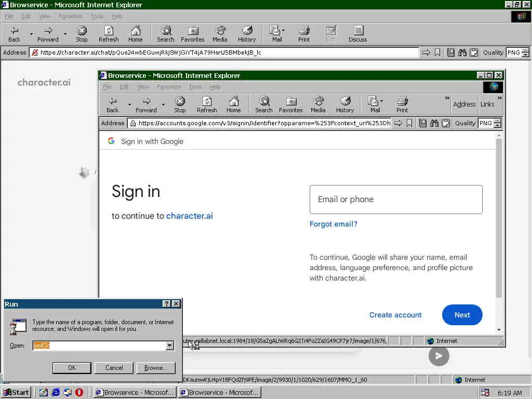Click the Run dialog help question-mark button
This screenshot has height=399, width=532.
[x=167, y=304]
